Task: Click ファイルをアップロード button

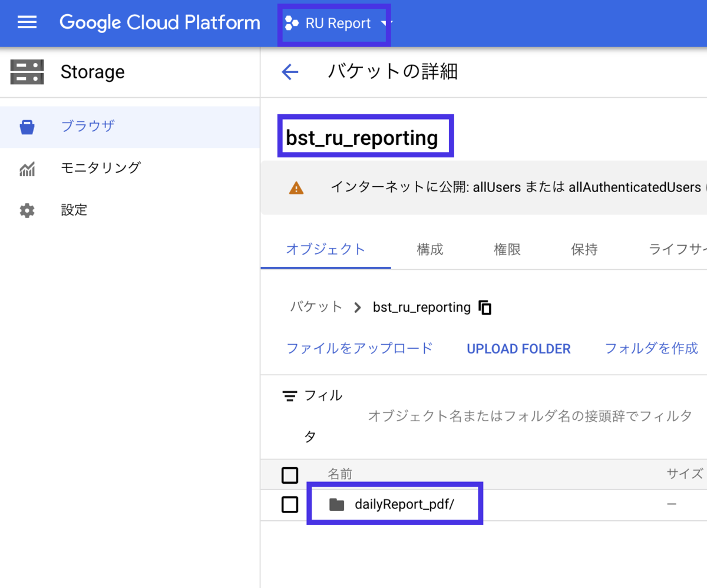Action: point(359,348)
